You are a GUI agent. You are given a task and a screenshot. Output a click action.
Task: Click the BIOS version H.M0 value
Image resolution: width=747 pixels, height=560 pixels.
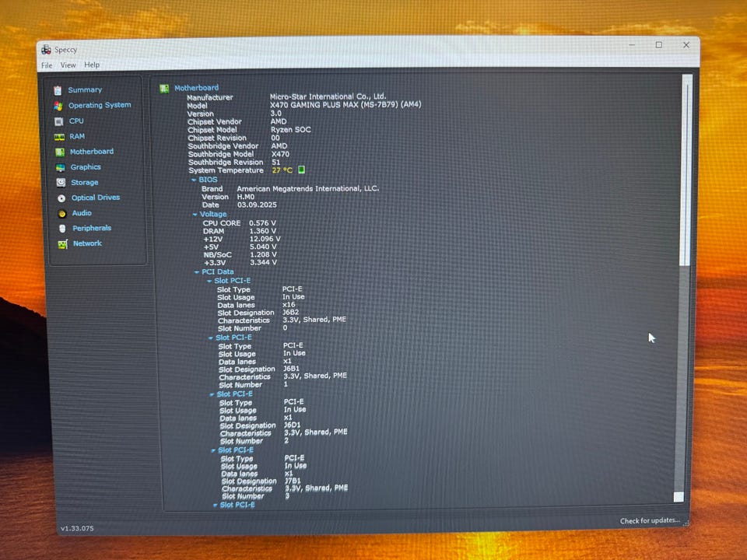click(246, 197)
